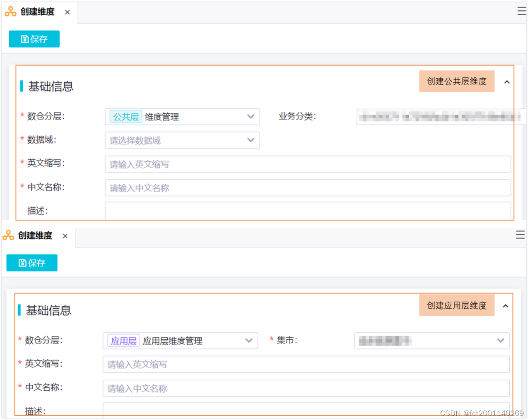Collapse the 基础信息 section of the 应用层 form
This screenshot has height=420, width=530.
pos(506,306)
